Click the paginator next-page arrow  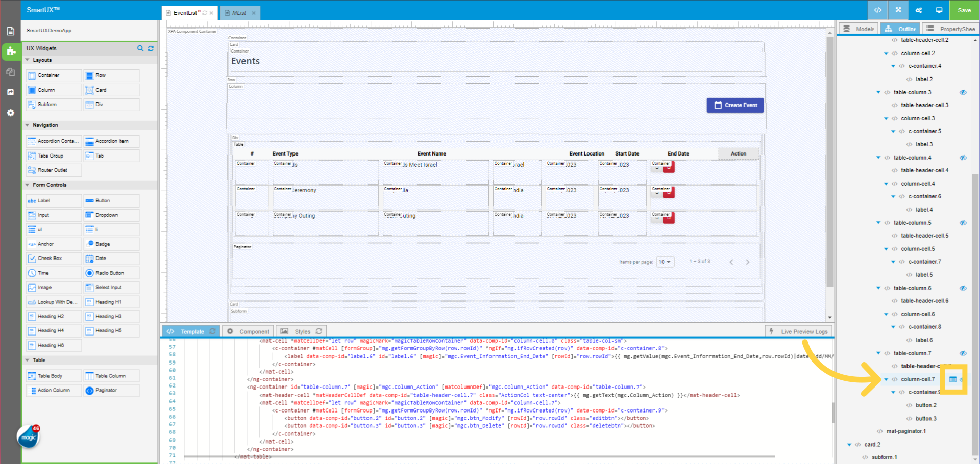748,262
